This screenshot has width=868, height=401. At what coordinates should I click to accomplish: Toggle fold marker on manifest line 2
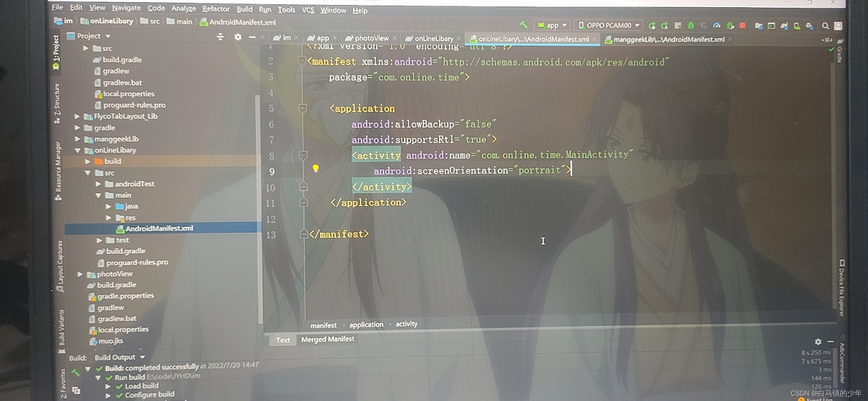[x=302, y=61]
